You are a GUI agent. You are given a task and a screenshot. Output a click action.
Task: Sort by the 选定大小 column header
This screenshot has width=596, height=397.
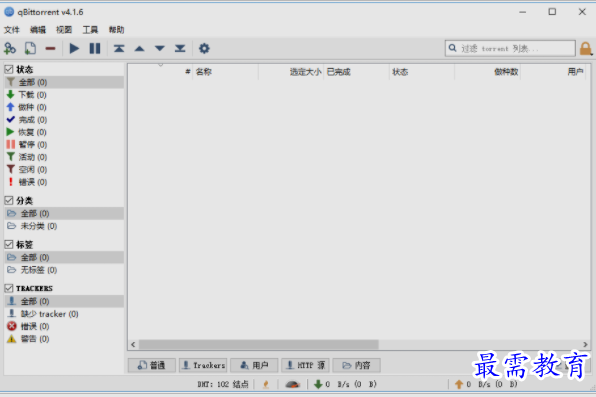tap(291, 71)
